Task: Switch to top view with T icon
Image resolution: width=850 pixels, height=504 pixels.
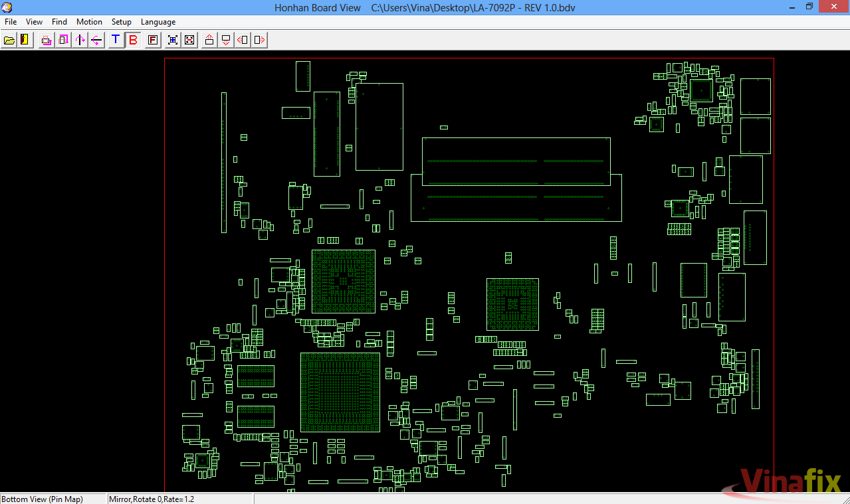Action: pos(116,40)
